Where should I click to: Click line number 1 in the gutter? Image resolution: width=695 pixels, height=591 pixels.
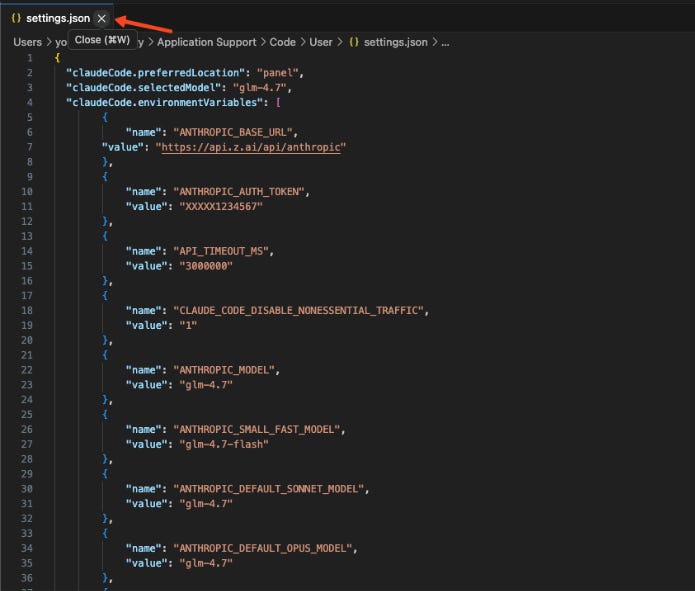pyautogui.click(x=30, y=58)
